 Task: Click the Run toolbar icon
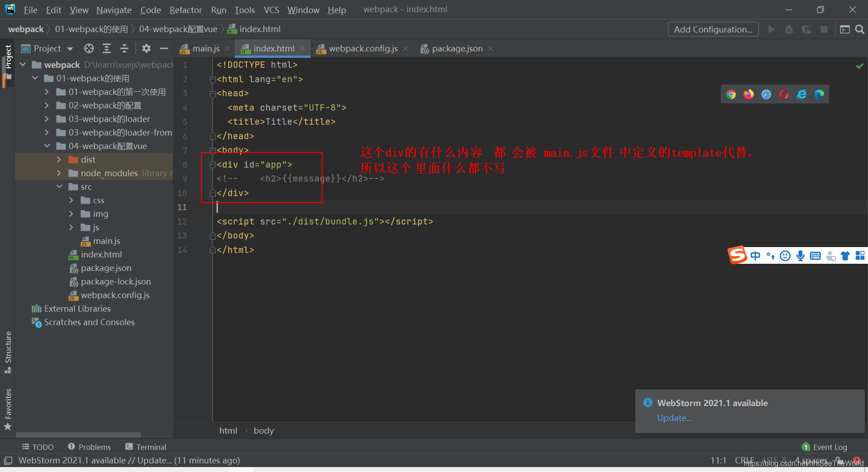click(772, 29)
